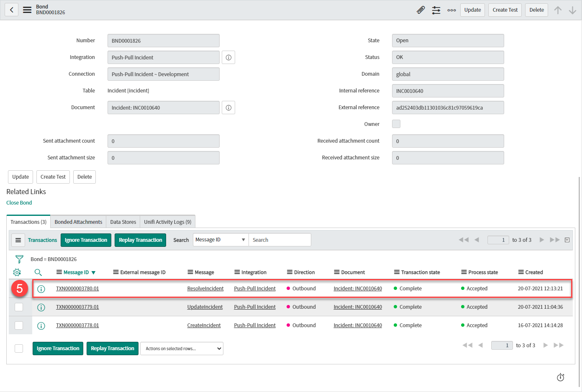The image size is (582, 392).
Task: Select checkbox for TXN0000003779.01 row
Action: click(19, 307)
